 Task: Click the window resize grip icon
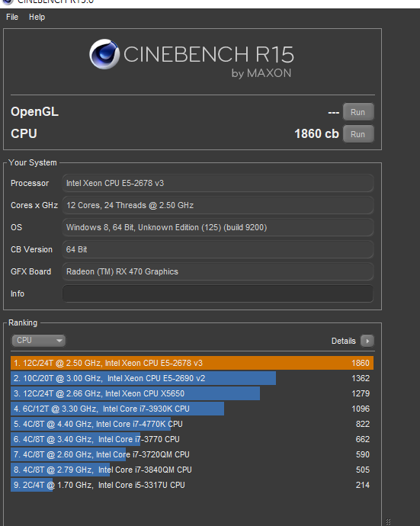[388, 521]
